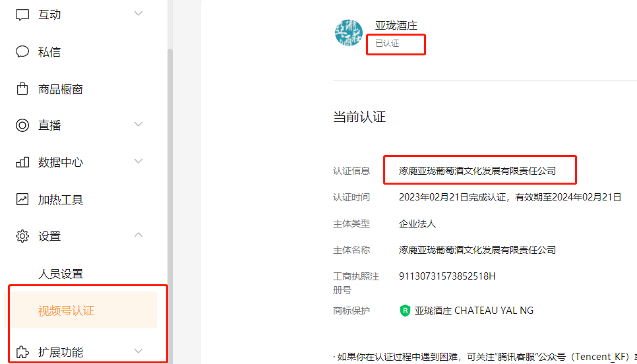Click the 亚珑酒庄 account avatar
This screenshot has width=637, height=364.
(x=349, y=32)
